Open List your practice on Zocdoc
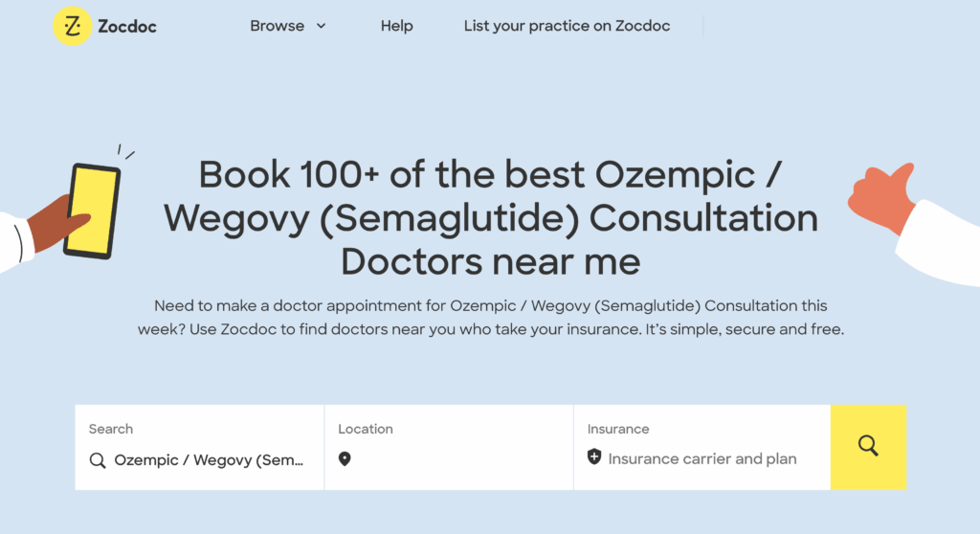 coord(567,26)
